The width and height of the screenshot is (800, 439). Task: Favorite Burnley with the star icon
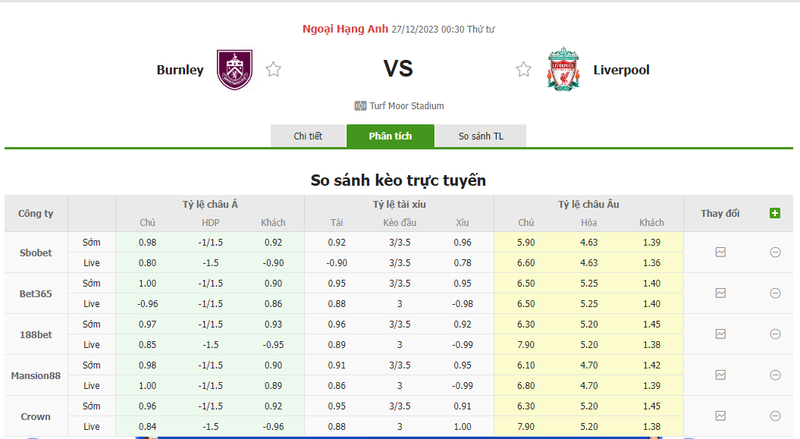point(274,70)
